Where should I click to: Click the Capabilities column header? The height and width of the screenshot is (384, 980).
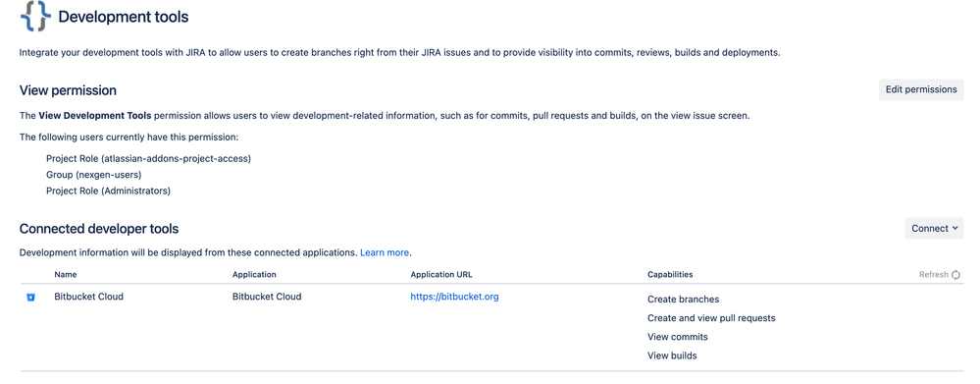pyautogui.click(x=670, y=275)
